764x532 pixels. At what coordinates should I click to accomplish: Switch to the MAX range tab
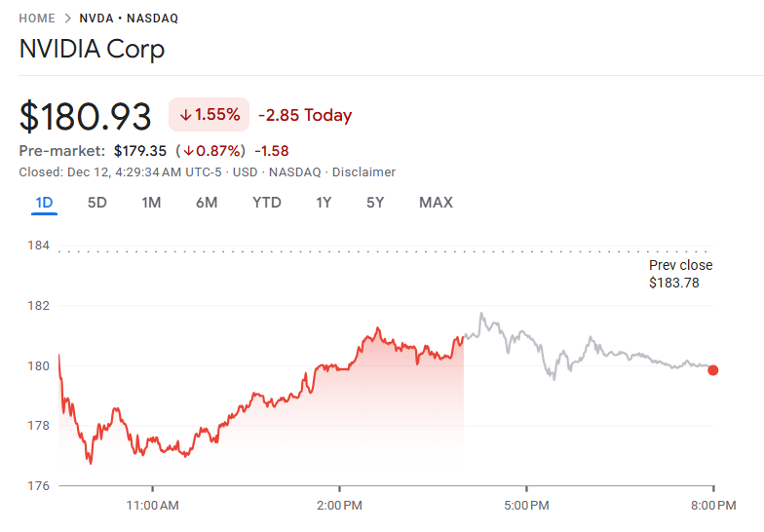pyautogui.click(x=436, y=203)
